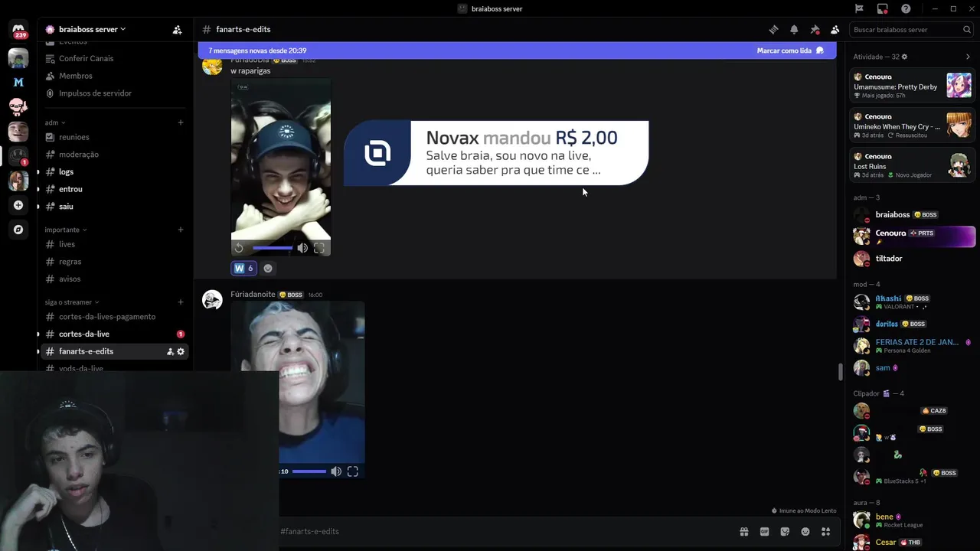Add channel to adm category
This screenshot has width=980, height=551.
click(181, 122)
